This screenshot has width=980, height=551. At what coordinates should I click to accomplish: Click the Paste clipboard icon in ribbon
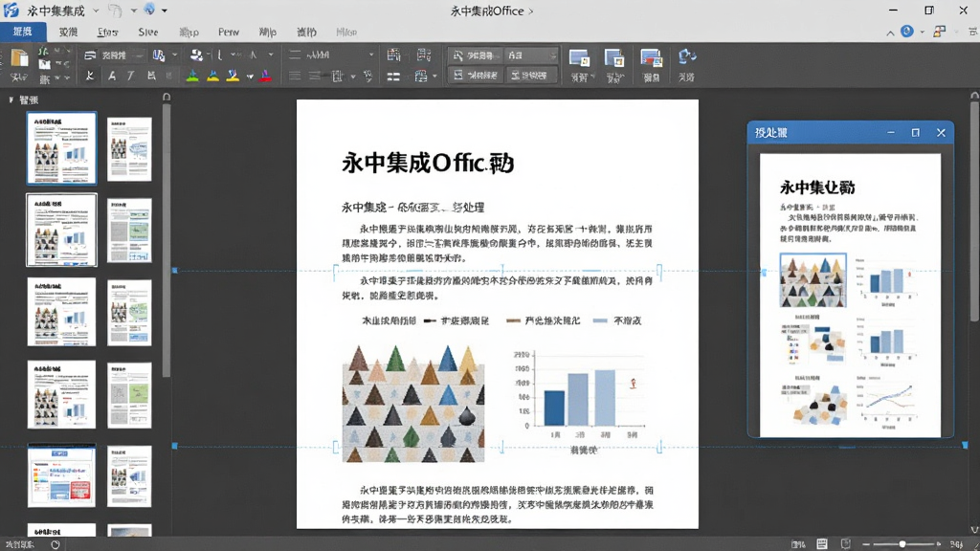click(19, 58)
